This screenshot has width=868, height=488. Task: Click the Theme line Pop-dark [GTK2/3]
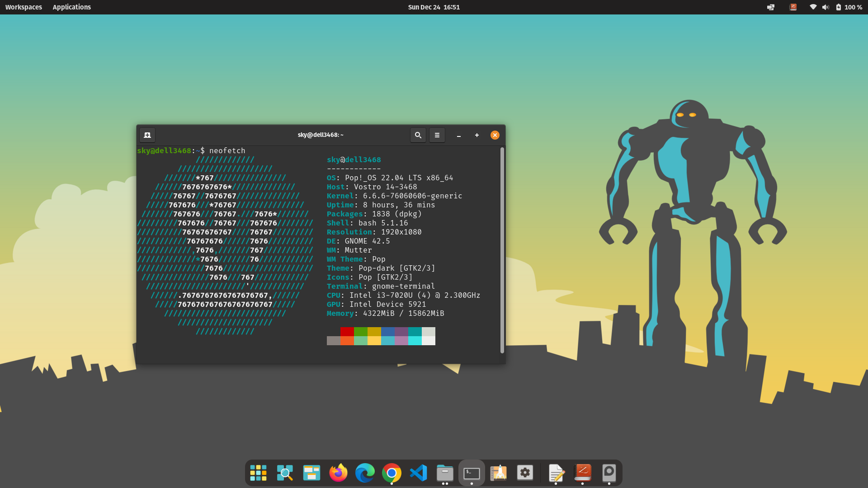coord(381,268)
